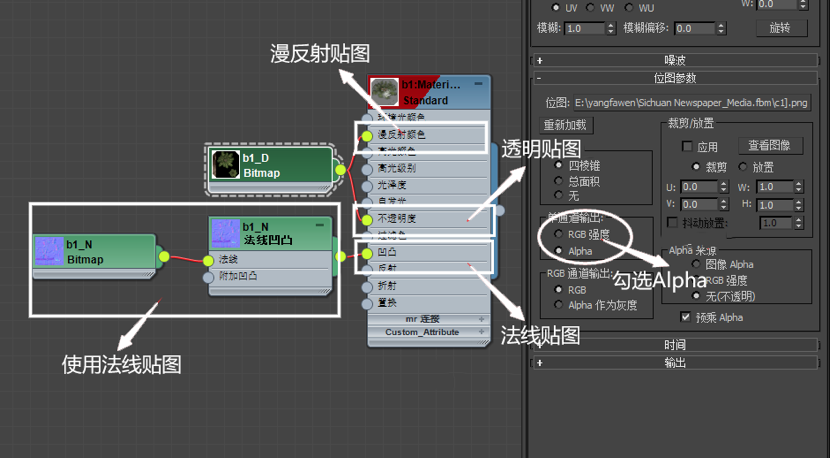Click the Standard material preview sphere icon
Viewport: 830px width, 458px height.
click(x=384, y=92)
